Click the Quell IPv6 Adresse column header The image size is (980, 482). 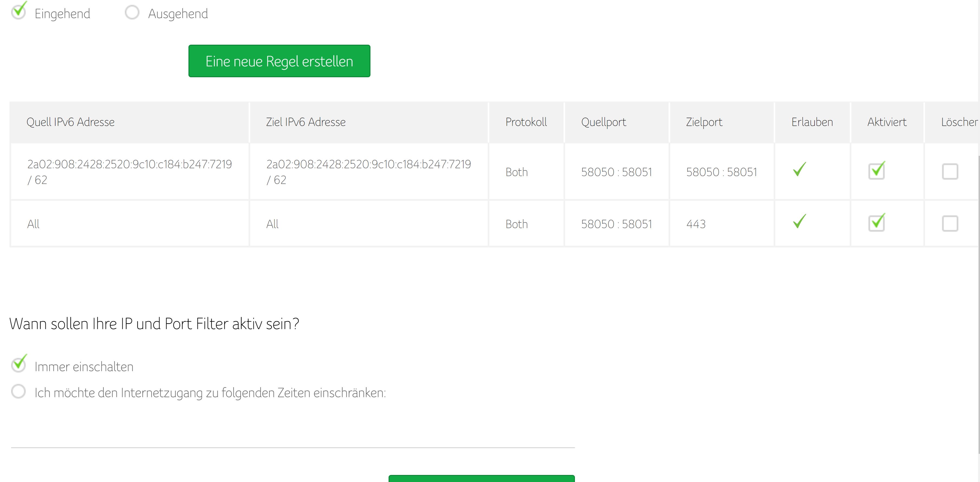(x=130, y=122)
